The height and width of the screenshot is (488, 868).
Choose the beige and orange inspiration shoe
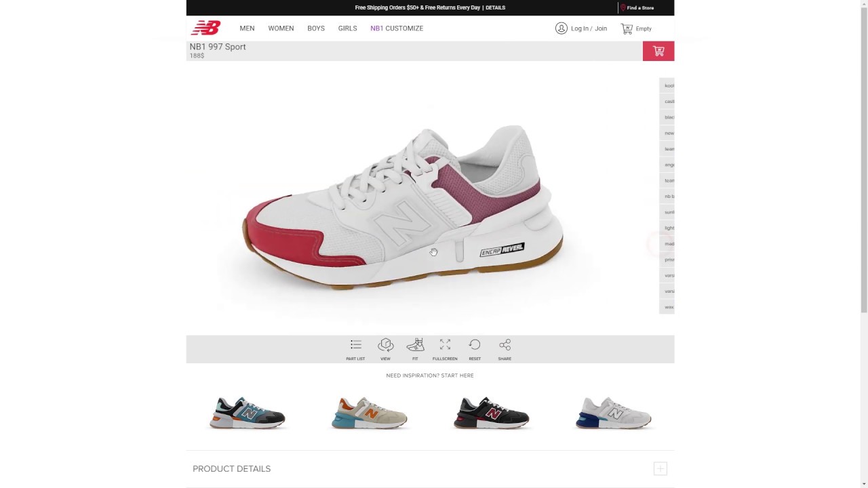tap(370, 413)
